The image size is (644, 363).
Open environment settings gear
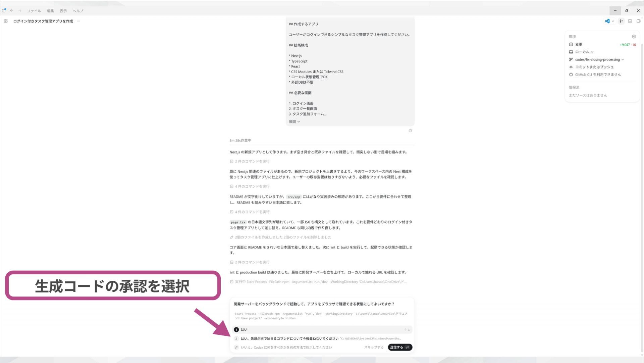(x=634, y=37)
